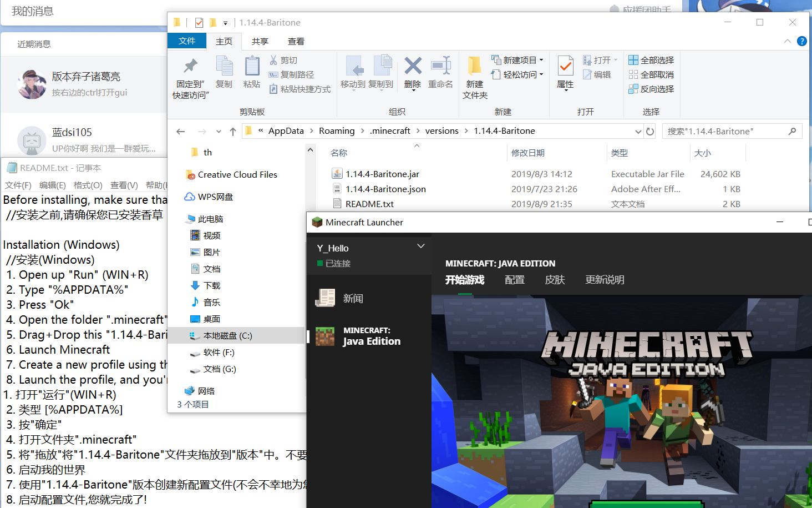Pin current folder to Quick Access

point(189,75)
